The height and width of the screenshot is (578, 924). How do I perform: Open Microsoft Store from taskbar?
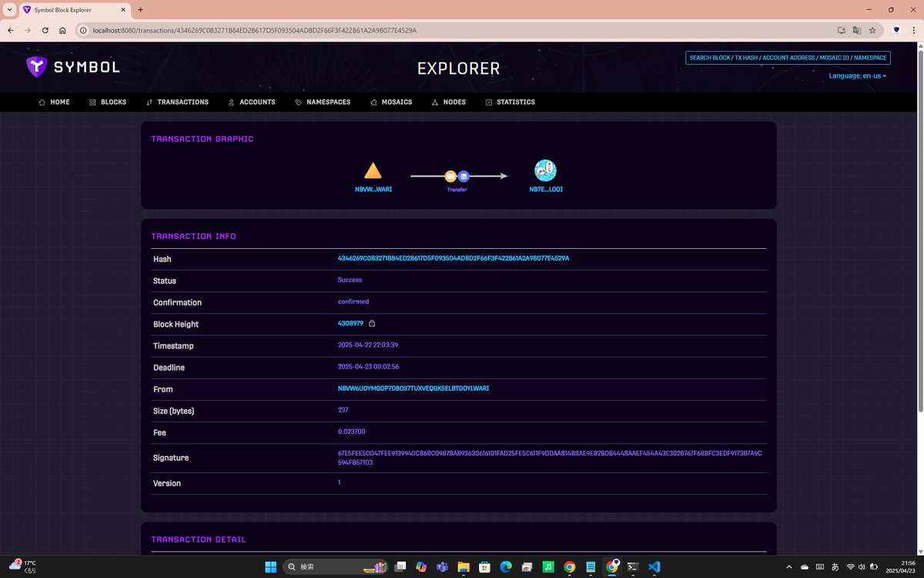(x=485, y=566)
